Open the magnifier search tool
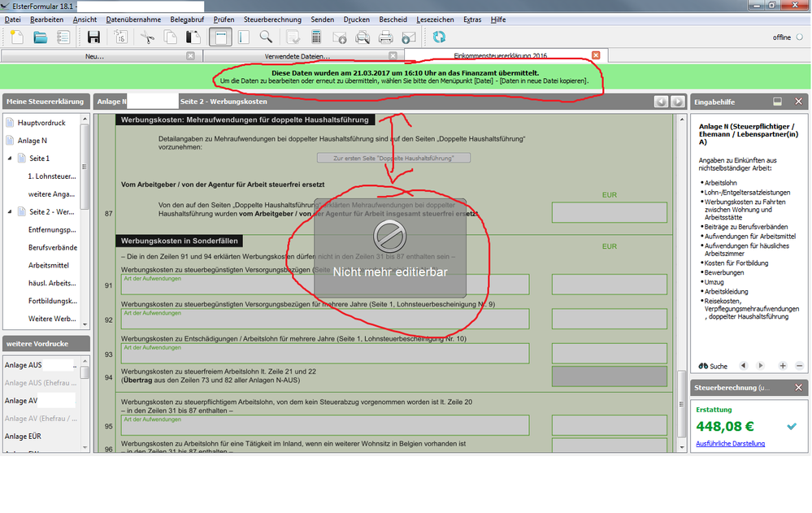The height and width of the screenshot is (513, 812). tap(266, 37)
